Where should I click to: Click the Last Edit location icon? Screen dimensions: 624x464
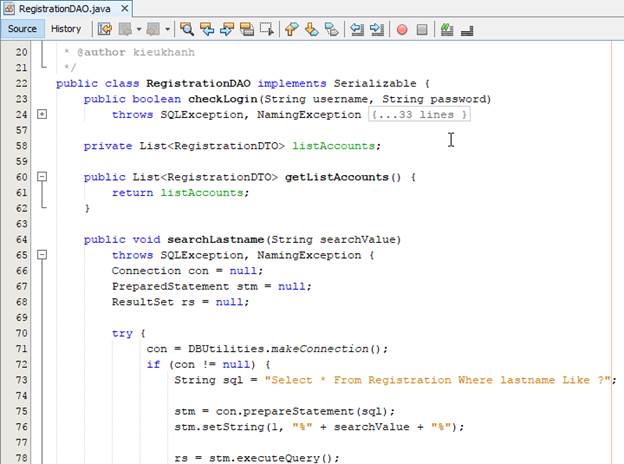tap(105, 29)
